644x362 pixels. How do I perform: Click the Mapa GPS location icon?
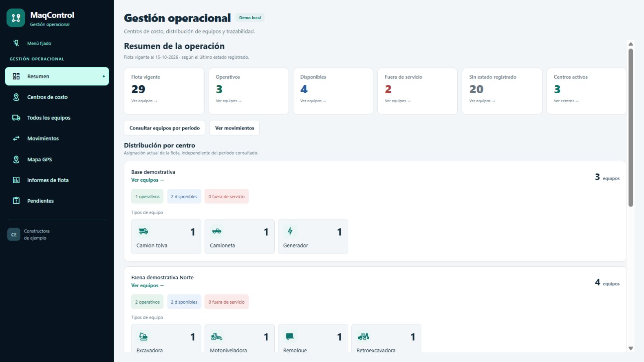pyautogui.click(x=16, y=159)
